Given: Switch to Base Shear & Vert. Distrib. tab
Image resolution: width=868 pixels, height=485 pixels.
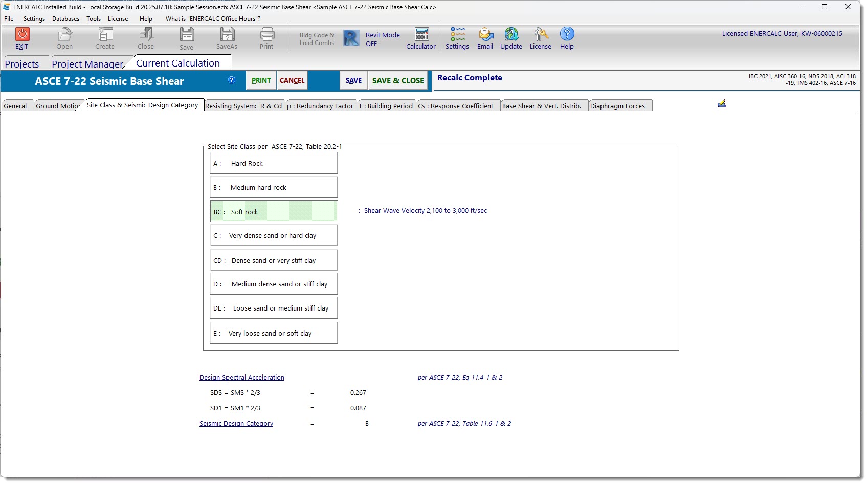Looking at the screenshot, I should 542,106.
